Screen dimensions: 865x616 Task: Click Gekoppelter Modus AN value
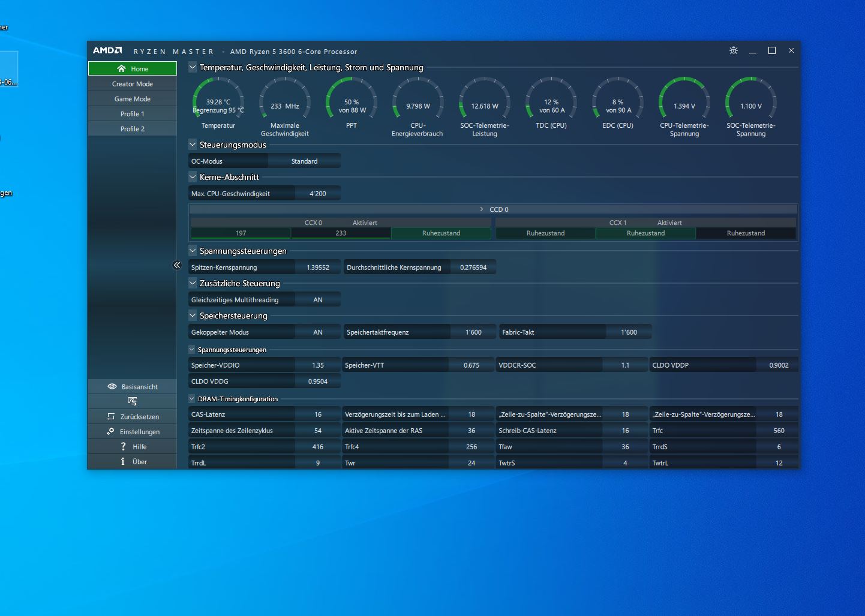(318, 332)
